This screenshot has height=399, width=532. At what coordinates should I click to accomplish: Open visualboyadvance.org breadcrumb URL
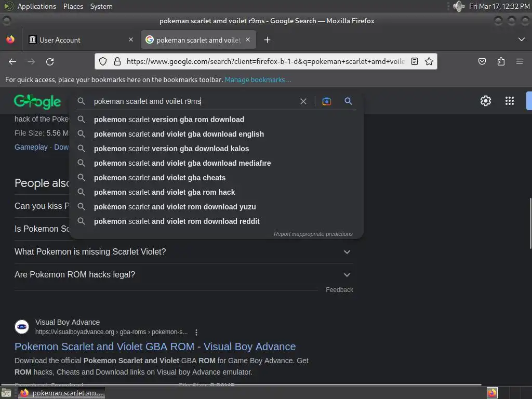111,332
